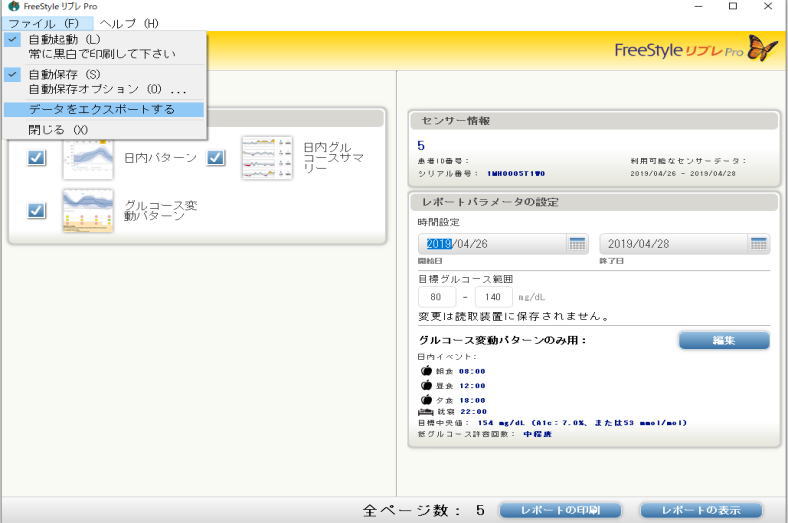Click the レポートの印刷 button

coord(560,510)
